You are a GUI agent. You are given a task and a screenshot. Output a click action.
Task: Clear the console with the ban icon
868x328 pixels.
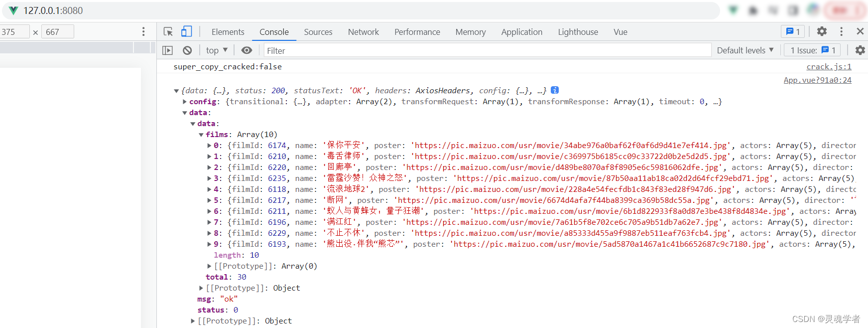187,50
